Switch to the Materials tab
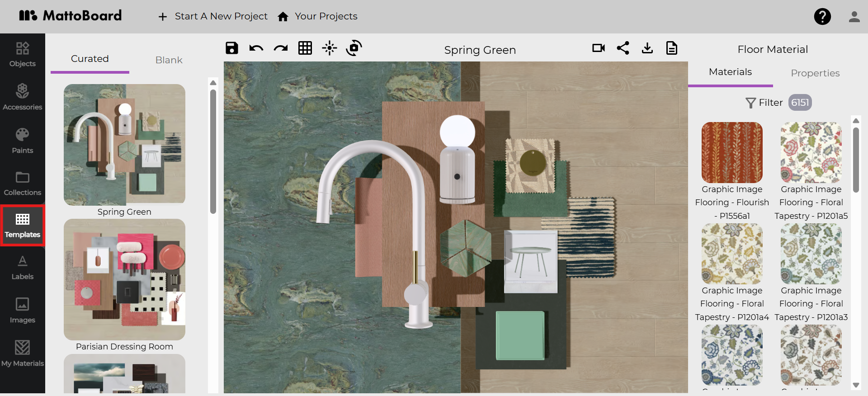The image size is (868, 396). 731,72
